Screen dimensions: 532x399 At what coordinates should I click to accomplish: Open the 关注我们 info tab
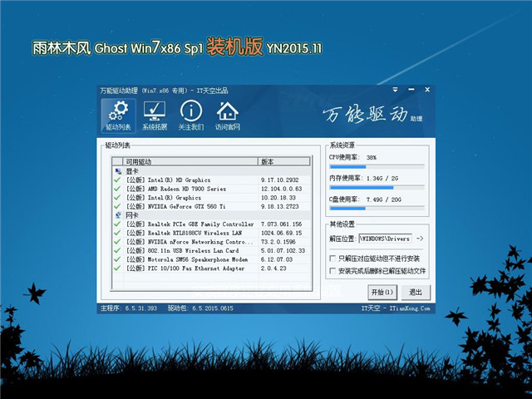(191, 116)
